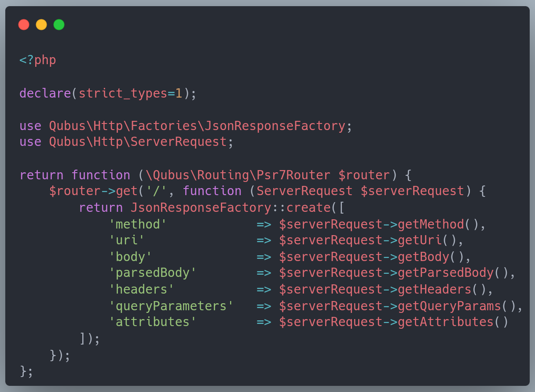Select the php opening tag
The image size is (535, 392).
37,60
